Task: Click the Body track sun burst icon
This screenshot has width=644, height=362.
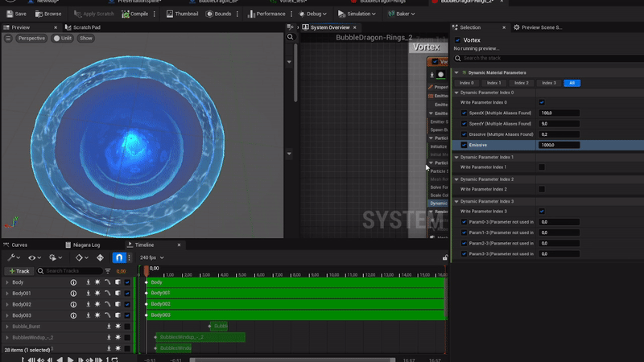Action: pos(97,282)
